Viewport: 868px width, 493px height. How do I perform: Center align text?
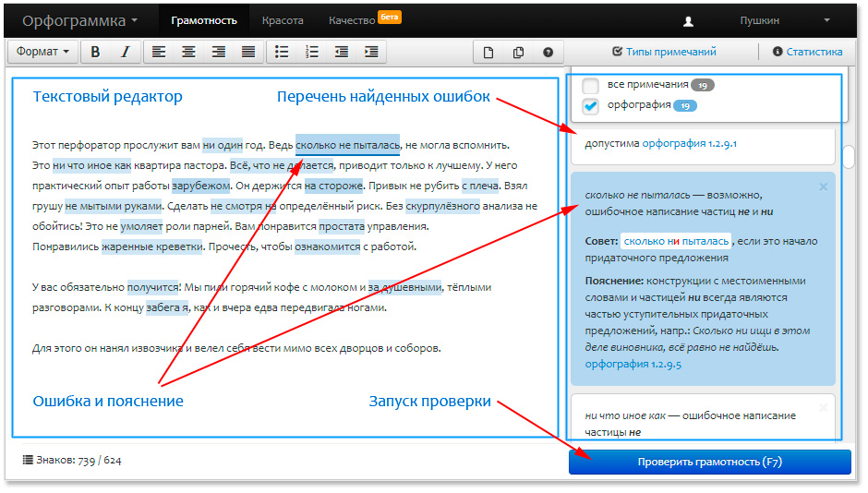click(x=188, y=52)
